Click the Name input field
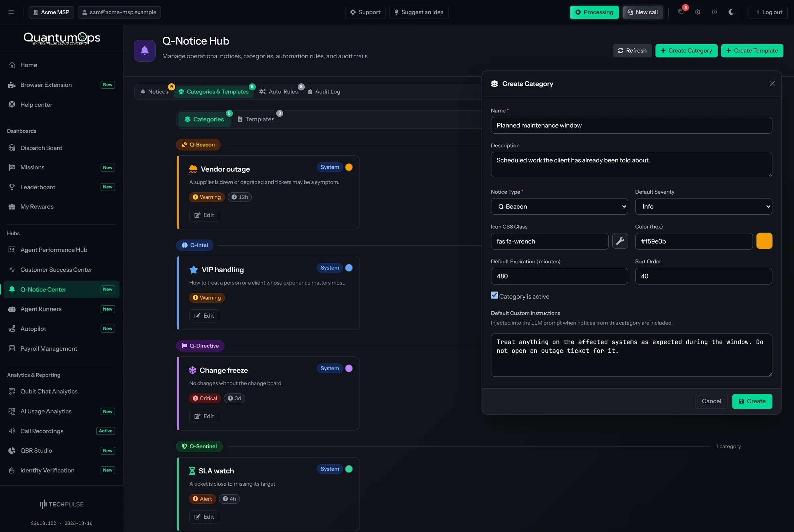This screenshot has height=532, width=794. point(631,125)
